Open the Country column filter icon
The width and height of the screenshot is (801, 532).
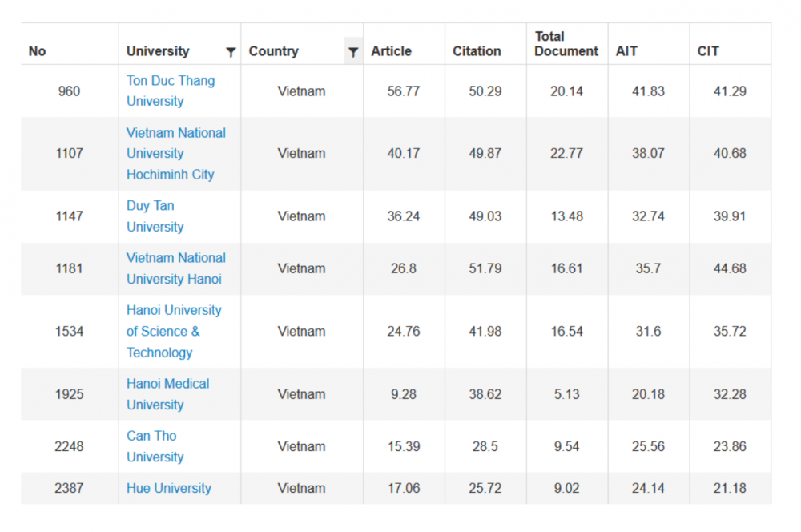(353, 51)
